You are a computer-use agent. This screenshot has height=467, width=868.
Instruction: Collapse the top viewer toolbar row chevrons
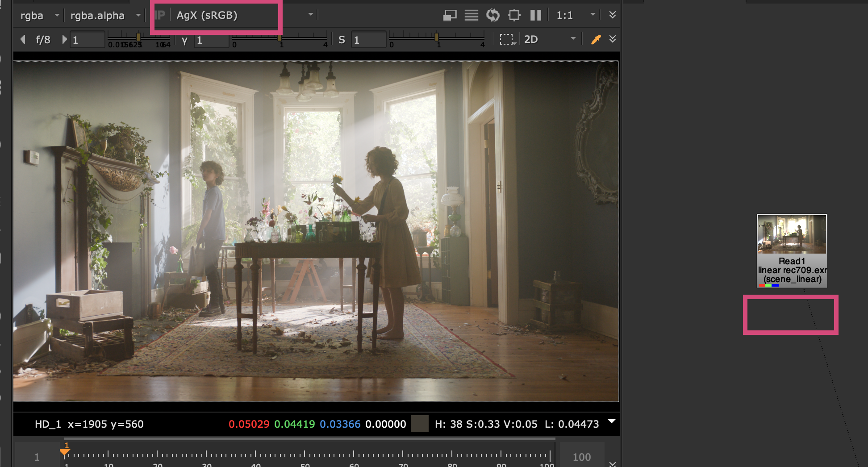click(613, 15)
